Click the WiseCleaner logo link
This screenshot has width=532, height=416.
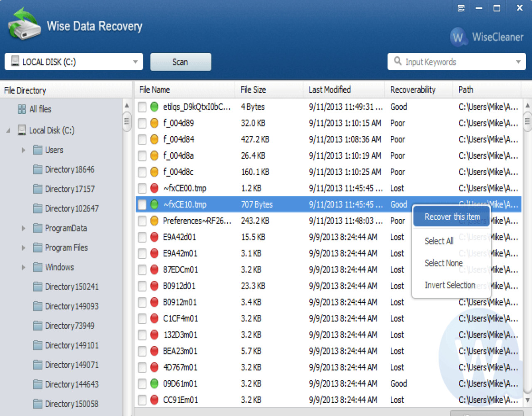point(487,37)
